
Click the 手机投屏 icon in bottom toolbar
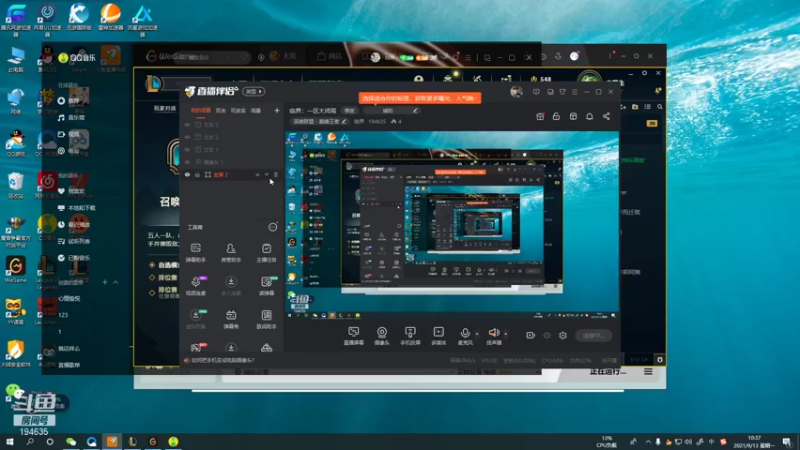[x=410, y=336]
